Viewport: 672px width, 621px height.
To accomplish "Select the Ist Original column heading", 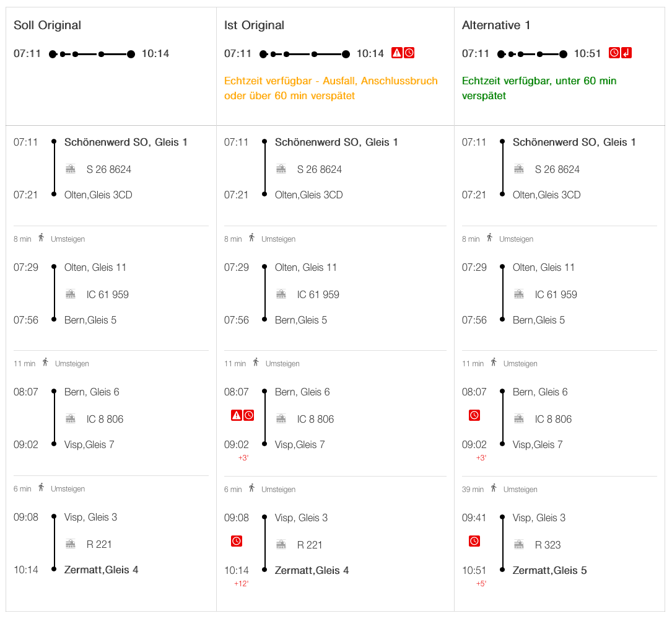I will click(254, 25).
